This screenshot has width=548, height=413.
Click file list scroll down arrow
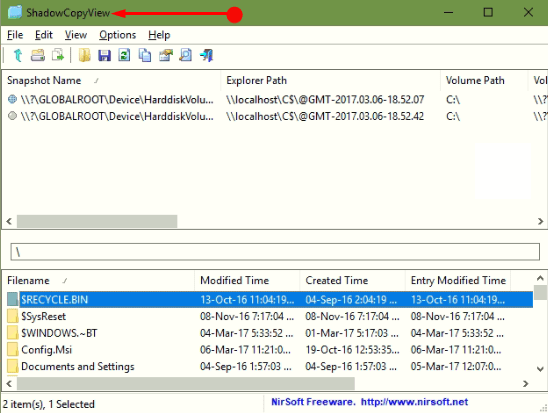[x=540, y=369]
